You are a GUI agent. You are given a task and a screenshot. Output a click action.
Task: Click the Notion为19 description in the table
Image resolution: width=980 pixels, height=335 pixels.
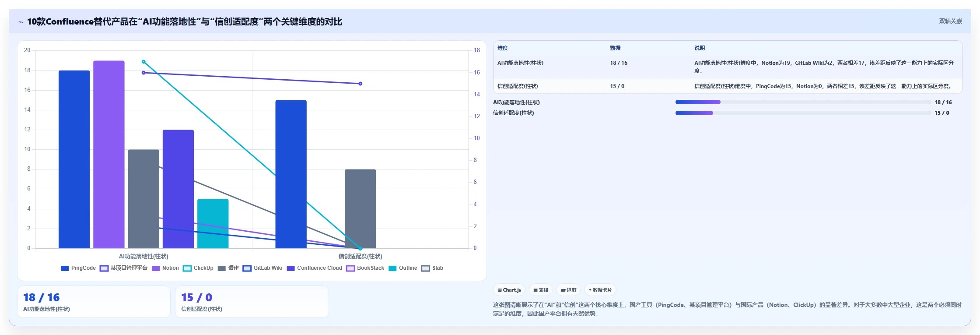point(824,67)
